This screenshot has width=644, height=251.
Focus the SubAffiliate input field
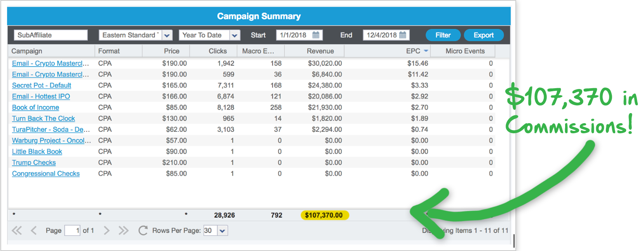(x=51, y=35)
